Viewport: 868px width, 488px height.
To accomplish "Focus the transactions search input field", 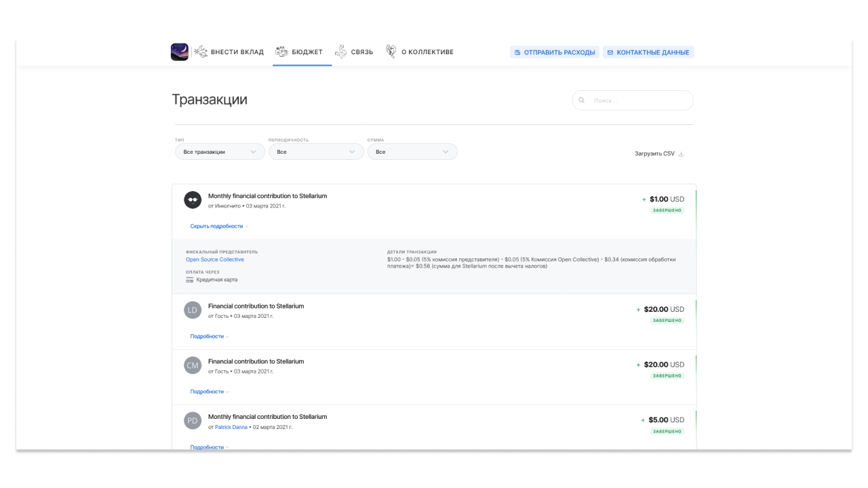I will point(639,101).
